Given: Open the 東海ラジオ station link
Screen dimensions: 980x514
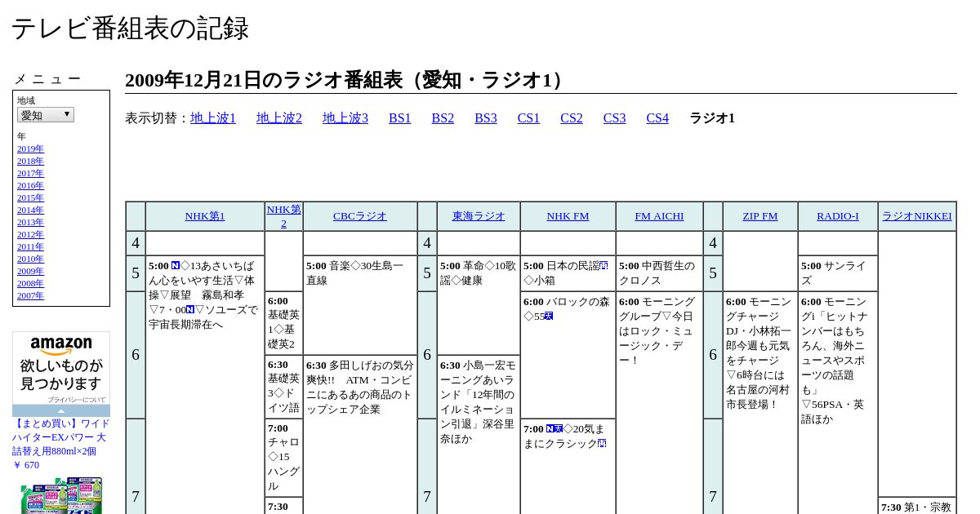Looking at the screenshot, I should tap(479, 216).
